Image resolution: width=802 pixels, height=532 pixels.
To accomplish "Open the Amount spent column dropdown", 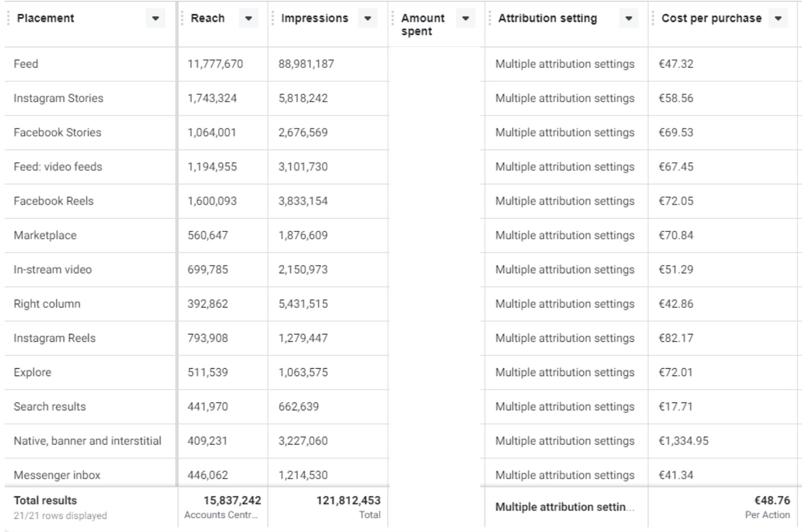I will (x=466, y=19).
